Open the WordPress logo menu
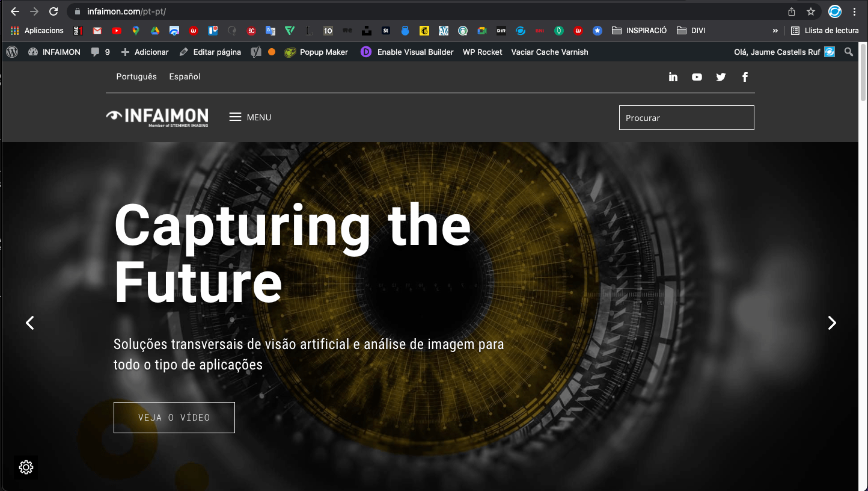This screenshot has height=491, width=868. tap(12, 52)
